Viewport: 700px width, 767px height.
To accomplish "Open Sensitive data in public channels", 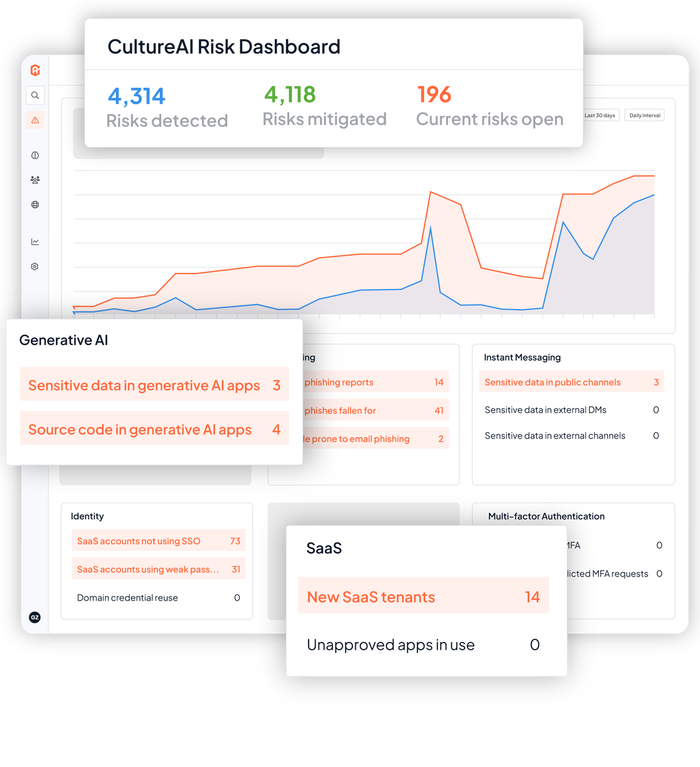I will pyautogui.click(x=571, y=382).
